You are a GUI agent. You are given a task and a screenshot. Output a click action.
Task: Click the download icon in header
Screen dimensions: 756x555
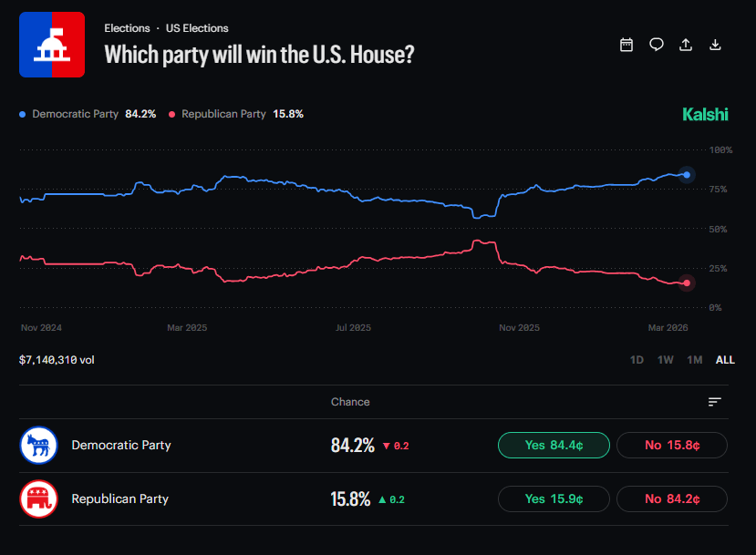(715, 45)
